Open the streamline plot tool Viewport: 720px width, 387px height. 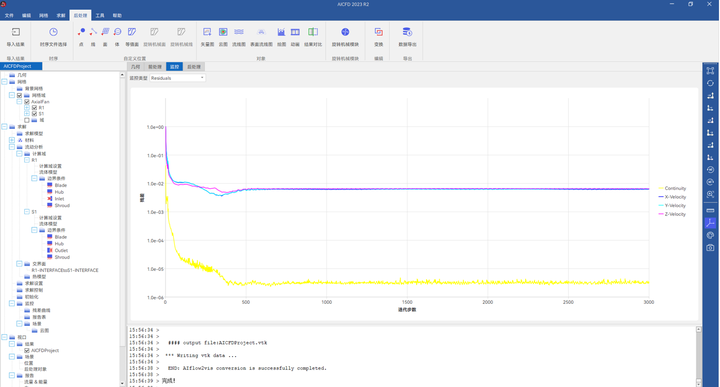tap(239, 32)
